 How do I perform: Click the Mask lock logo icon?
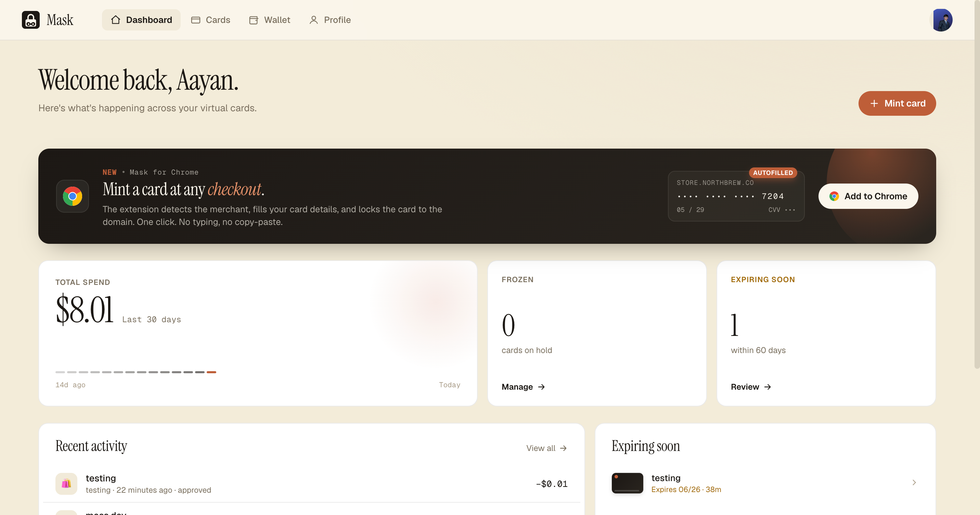point(31,20)
